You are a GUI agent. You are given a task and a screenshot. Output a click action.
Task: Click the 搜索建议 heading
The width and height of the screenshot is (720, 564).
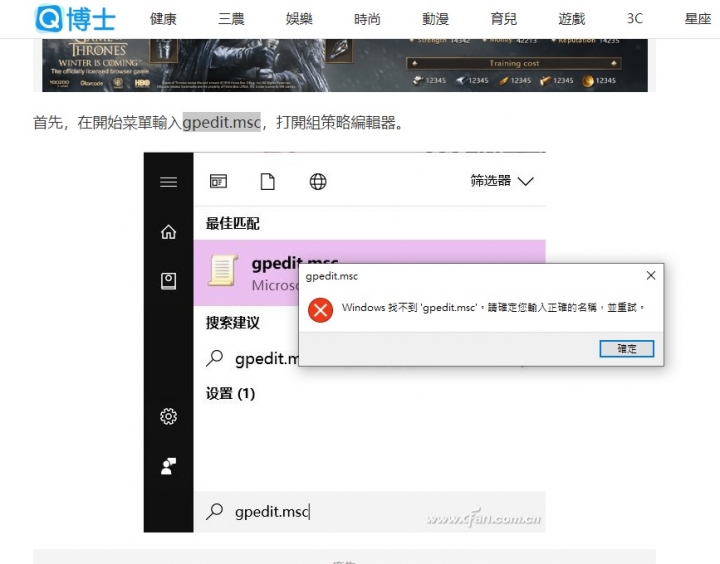(232, 323)
